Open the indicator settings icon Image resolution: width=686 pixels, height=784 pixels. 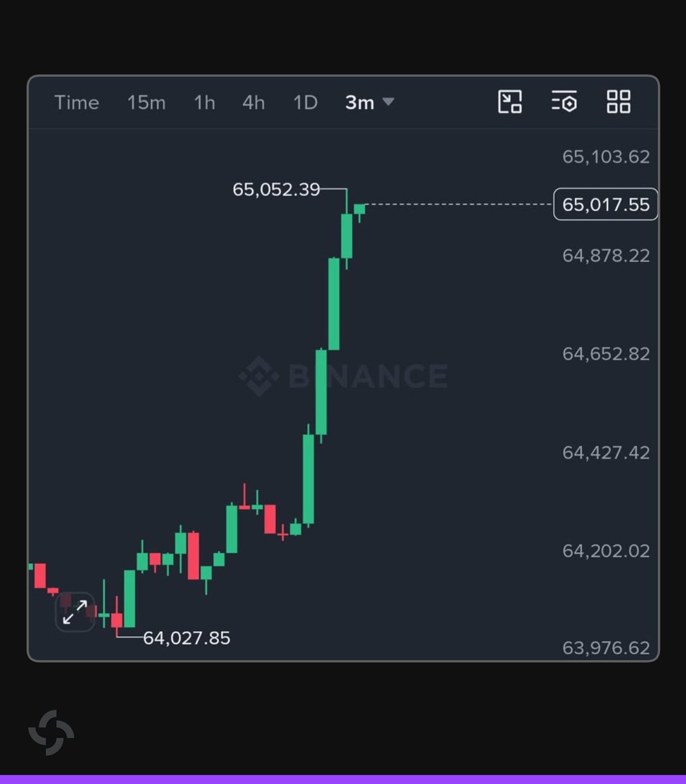click(x=564, y=102)
